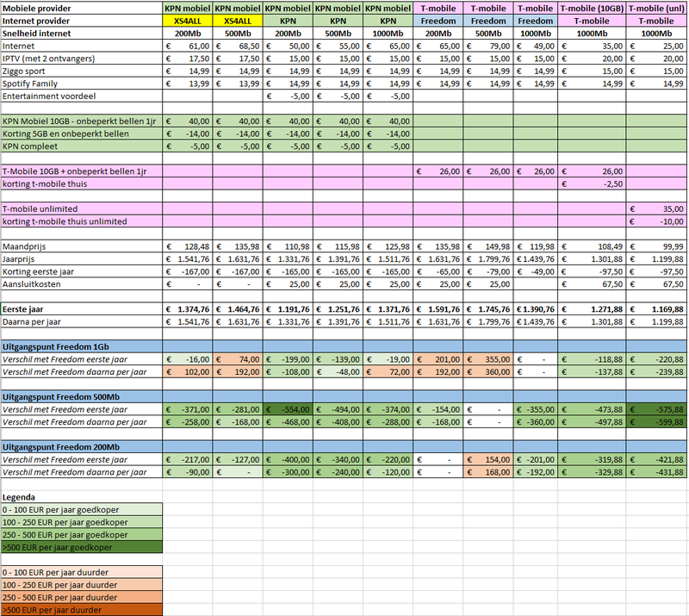Select the bold Eerste jaar total 1.374,76

pyautogui.click(x=188, y=309)
